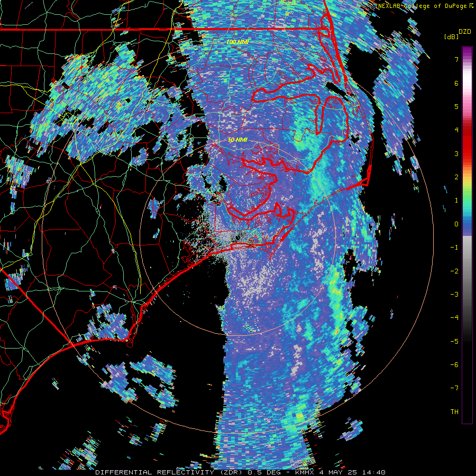The width and height of the screenshot is (476, 476).
Task: Click the TH threshold label on the scale
Action: [x=454, y=412]
